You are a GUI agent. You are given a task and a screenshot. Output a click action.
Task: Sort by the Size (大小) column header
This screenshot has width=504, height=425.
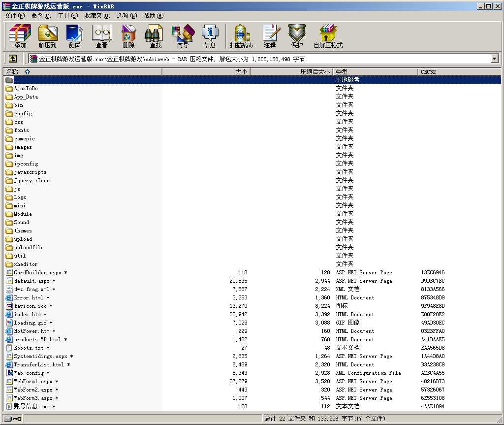click(206, 72)
